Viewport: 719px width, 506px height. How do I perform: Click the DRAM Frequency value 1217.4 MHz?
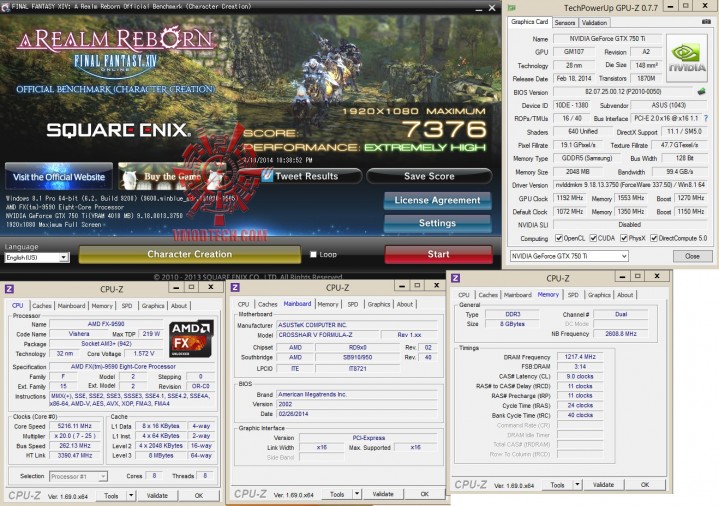(x=580, y=356)
